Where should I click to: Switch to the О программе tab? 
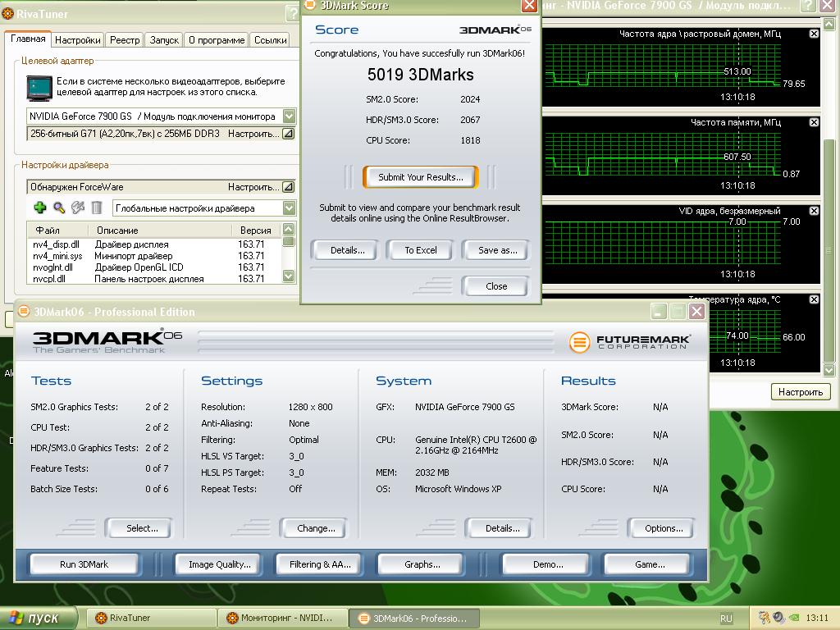tap(217, 40)
